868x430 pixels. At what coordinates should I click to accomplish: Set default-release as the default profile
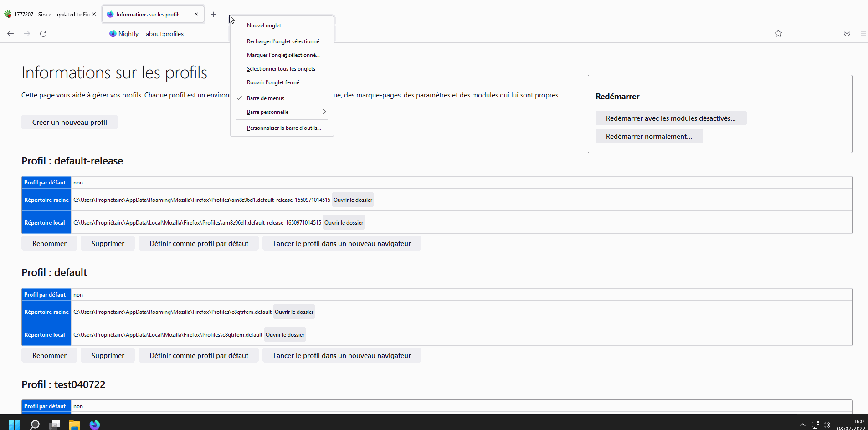click(x=199, y=243)
